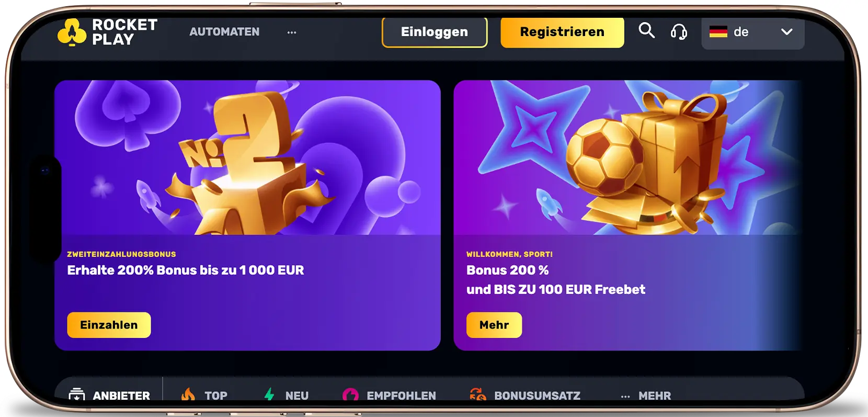Image resolution: width=868 pixels, height=417 pixels.
Task: Click the lightning bolt NEU icon
Action: pos(269,395)
